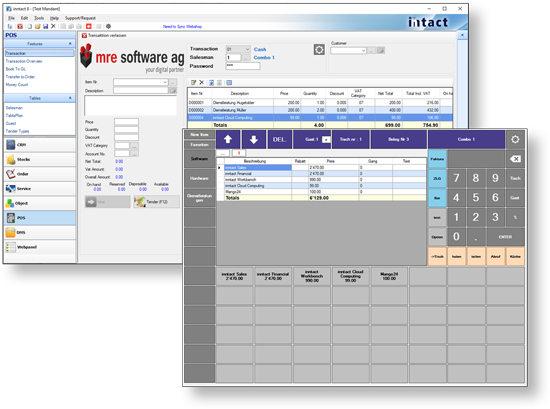The height and width of the screenshot is (409, 550).
Task: Click the browse button next to VAT Category
Action: pos(135,146)
